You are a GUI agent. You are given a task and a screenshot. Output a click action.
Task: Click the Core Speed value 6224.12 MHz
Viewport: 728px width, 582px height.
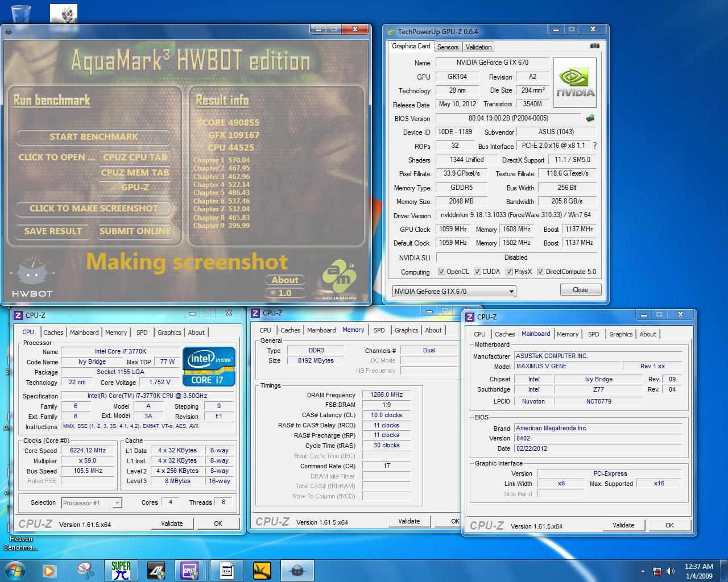click(88, 450)
